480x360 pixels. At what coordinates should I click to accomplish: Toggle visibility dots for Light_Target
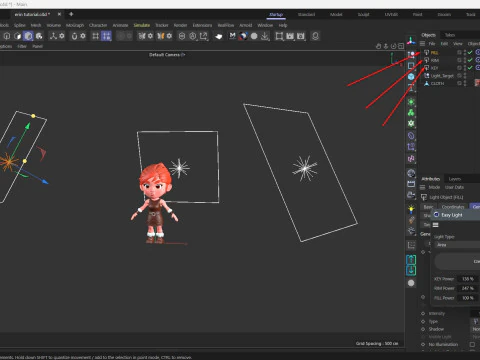[x=465, y=76]
